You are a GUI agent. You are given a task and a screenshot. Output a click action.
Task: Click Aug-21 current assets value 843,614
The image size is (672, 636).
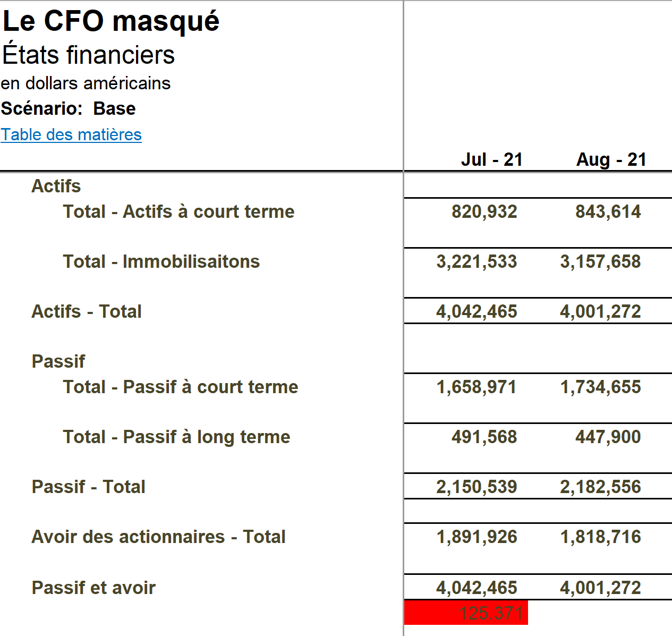point(608,211)
